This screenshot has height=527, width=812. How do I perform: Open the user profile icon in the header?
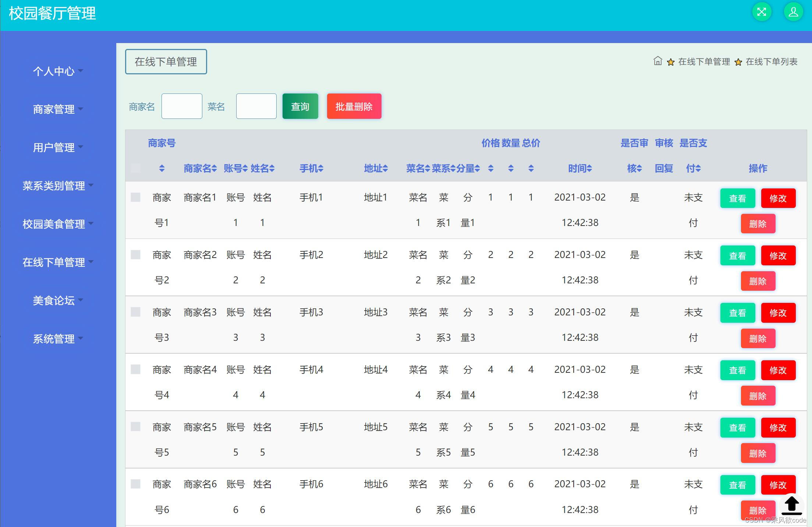(793, 12)
